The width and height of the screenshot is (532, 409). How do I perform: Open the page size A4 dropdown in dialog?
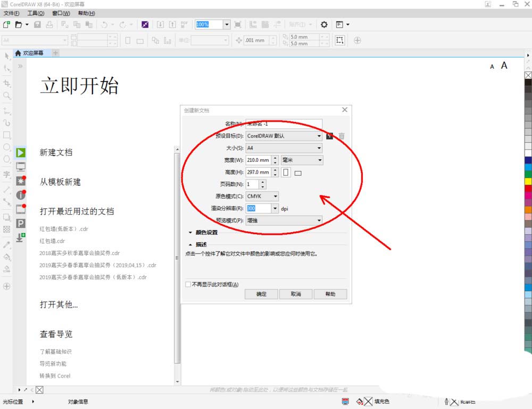pyautogui.click(x=284, y=148)
